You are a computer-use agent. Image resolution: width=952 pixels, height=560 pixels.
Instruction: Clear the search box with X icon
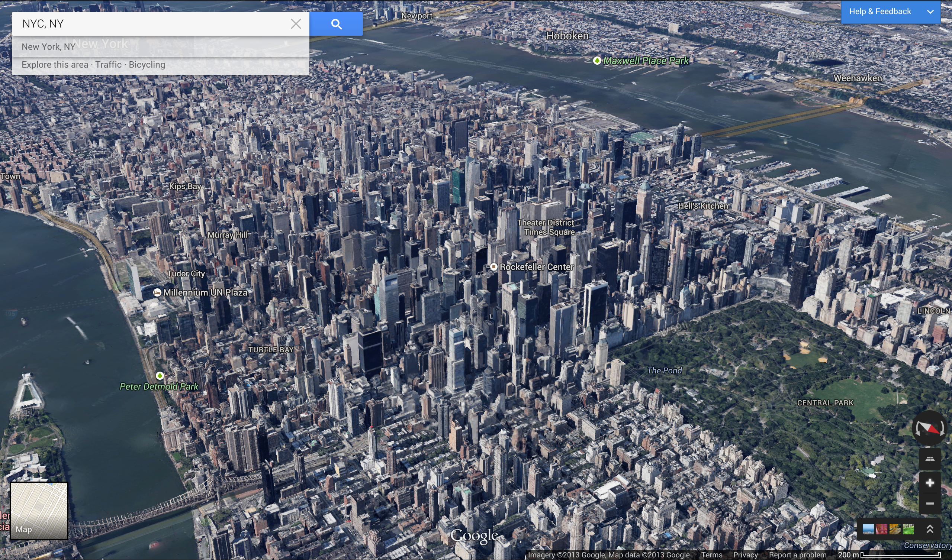[296, 24]
